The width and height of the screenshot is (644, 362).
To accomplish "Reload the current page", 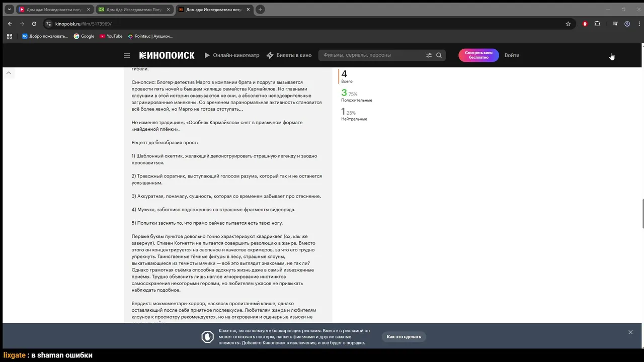I will click(x=34, y=24).
